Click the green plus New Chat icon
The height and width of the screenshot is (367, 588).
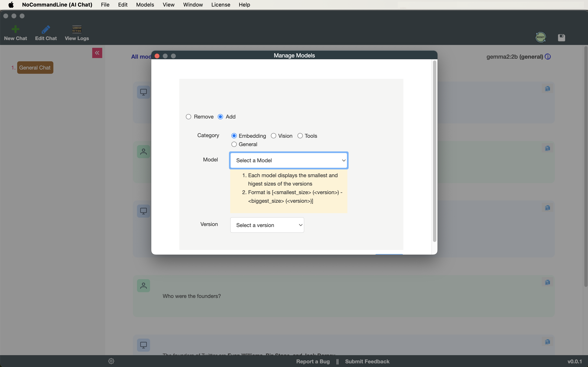pyautogui.click(x=15, y=29)
